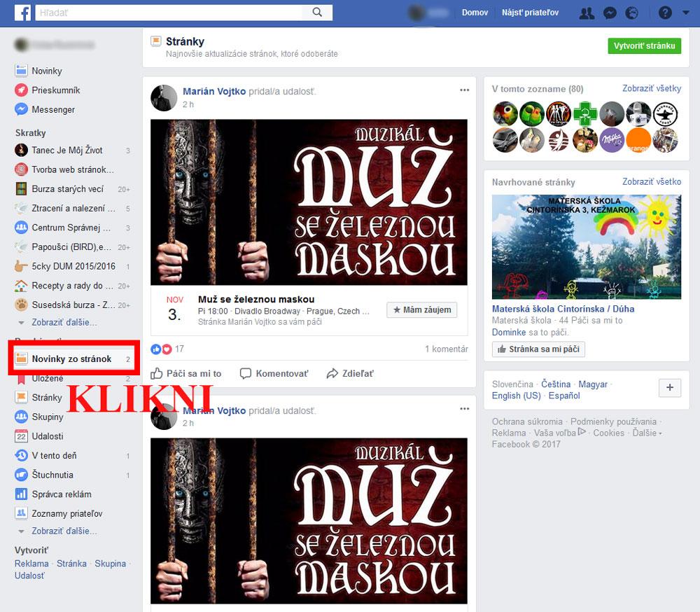This screenshot has width=700, height=612.
Task: Click the Stránky flag icon in sidebar
Action: pyautogui.click(x=21, y=397)
